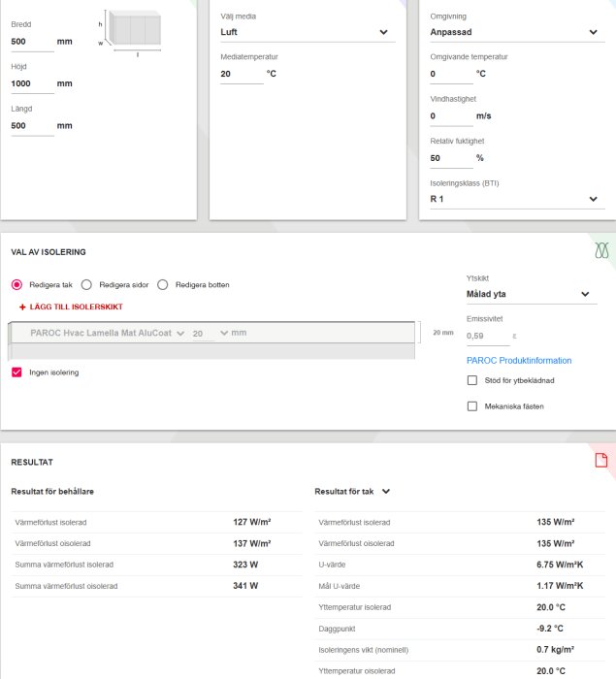Enable Stöd för ytbeklädnad checkbox
This screenshot has width=616, height=679.
click(x=472, y=380)
